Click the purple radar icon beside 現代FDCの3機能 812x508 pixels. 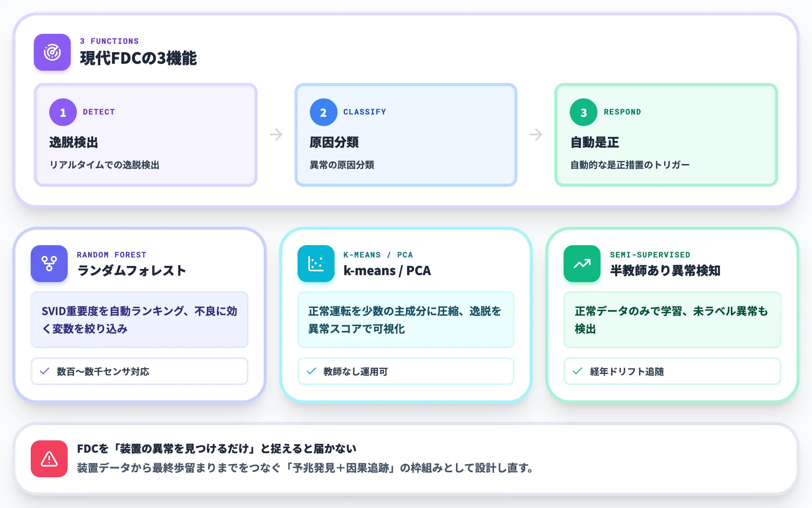pos(52,52)
